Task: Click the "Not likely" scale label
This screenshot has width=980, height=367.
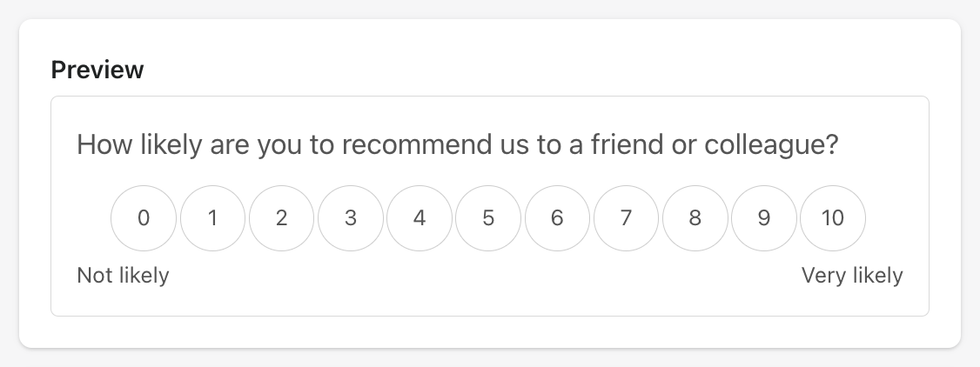Action: tap(123, 276)
